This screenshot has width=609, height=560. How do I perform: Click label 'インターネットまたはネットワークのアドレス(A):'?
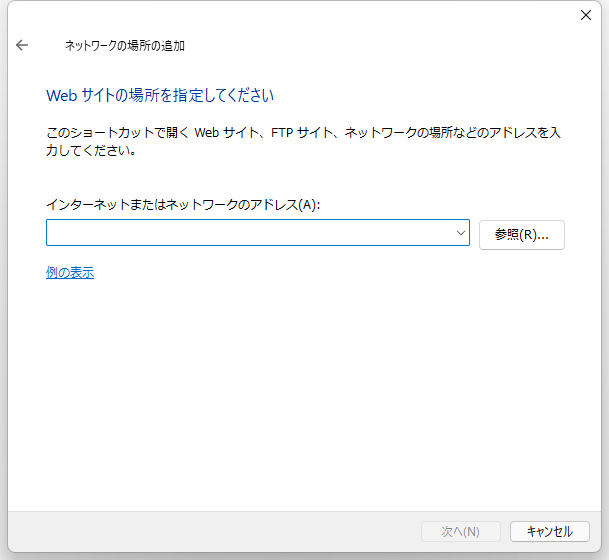pyautogui.click(x=183, y=204)
